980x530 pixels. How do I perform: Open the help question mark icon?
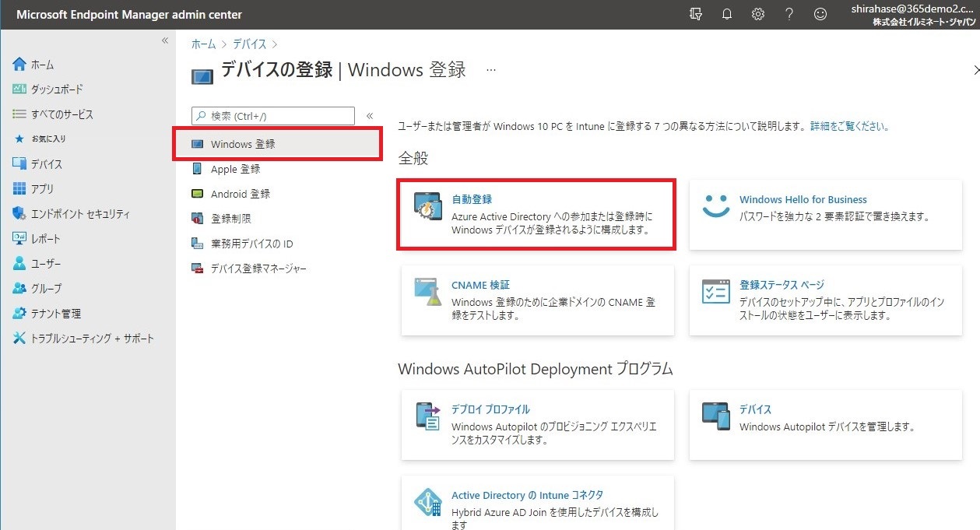pyautogui.click(x=789, y=14)
